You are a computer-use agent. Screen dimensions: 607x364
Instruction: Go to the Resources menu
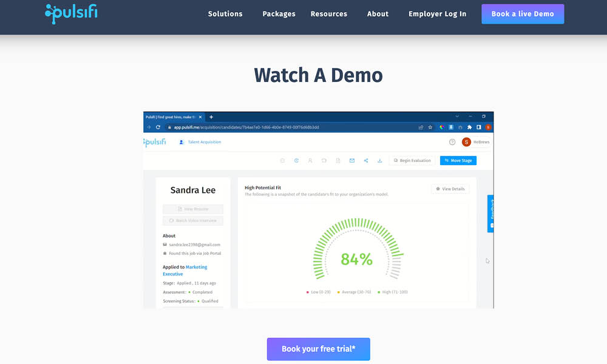(328, 14)
